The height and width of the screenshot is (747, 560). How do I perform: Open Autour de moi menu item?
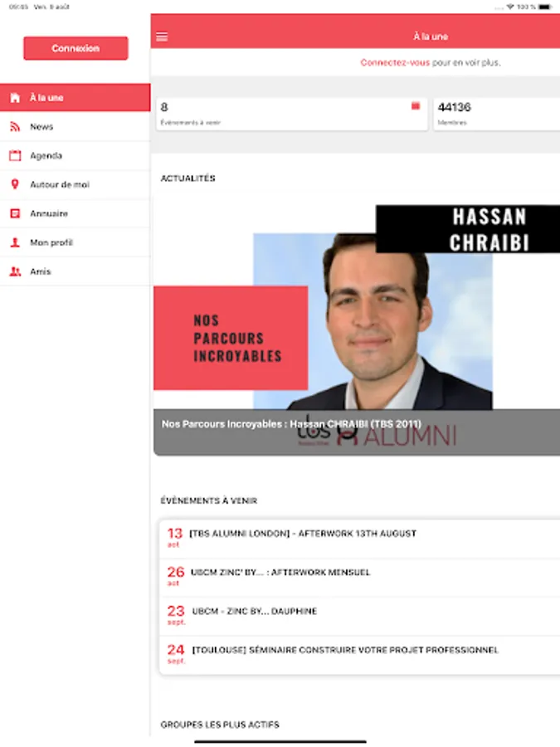pos(75,184)
